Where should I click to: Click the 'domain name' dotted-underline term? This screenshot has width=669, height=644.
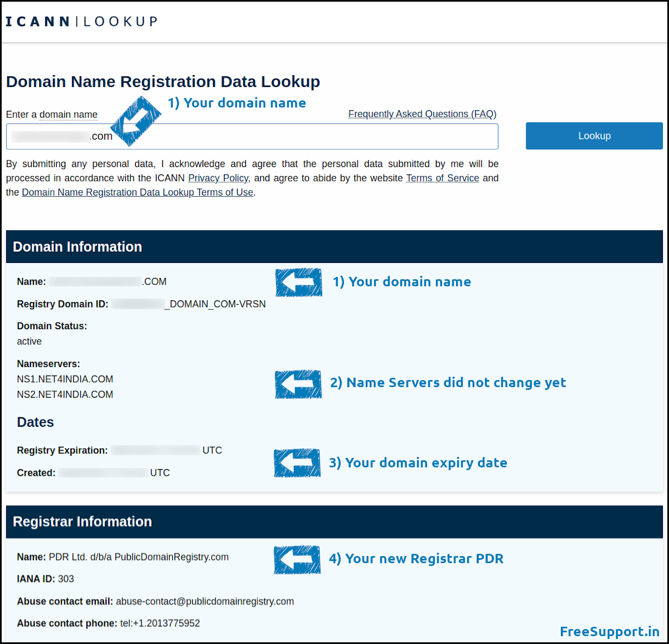pyautogui.click(x=69, y=115)
